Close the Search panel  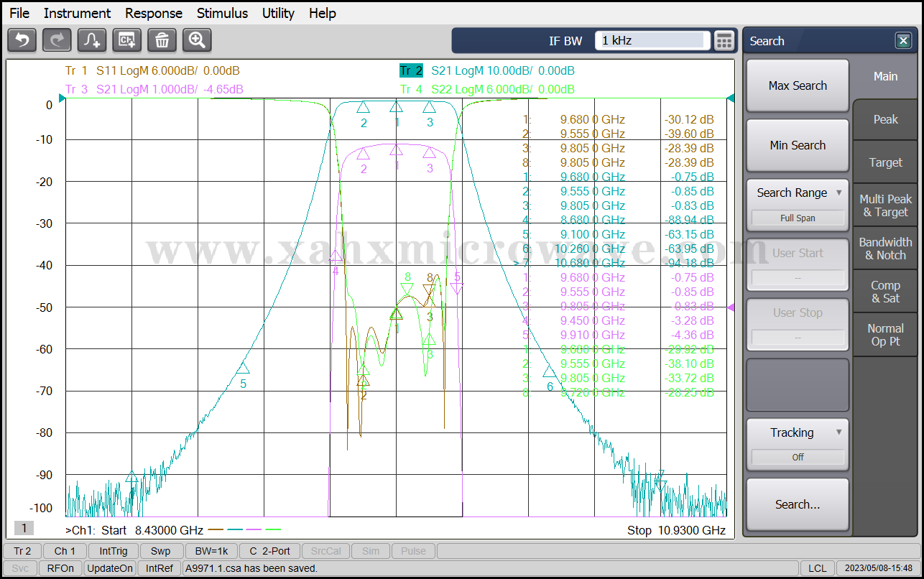pyautogui.click(x=903, y=41)
